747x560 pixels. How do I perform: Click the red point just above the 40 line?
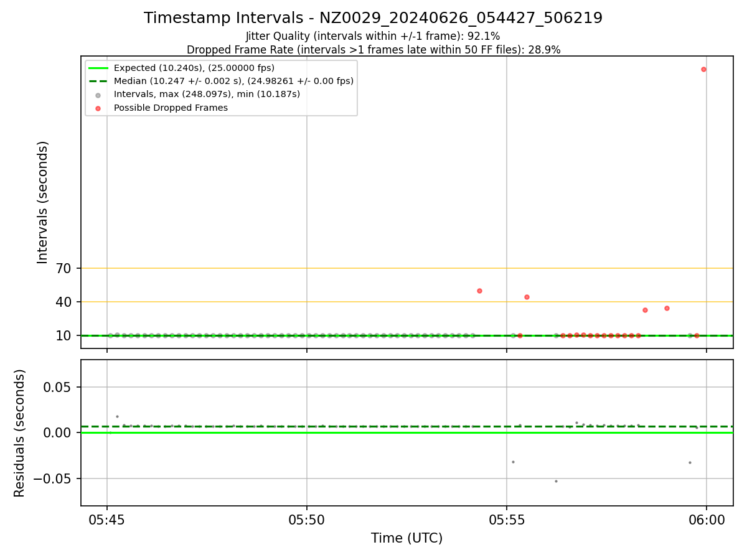coord(527,297)
